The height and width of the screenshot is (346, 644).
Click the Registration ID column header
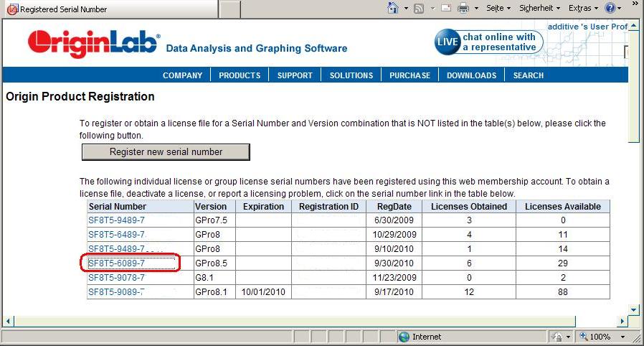[328, 207]
